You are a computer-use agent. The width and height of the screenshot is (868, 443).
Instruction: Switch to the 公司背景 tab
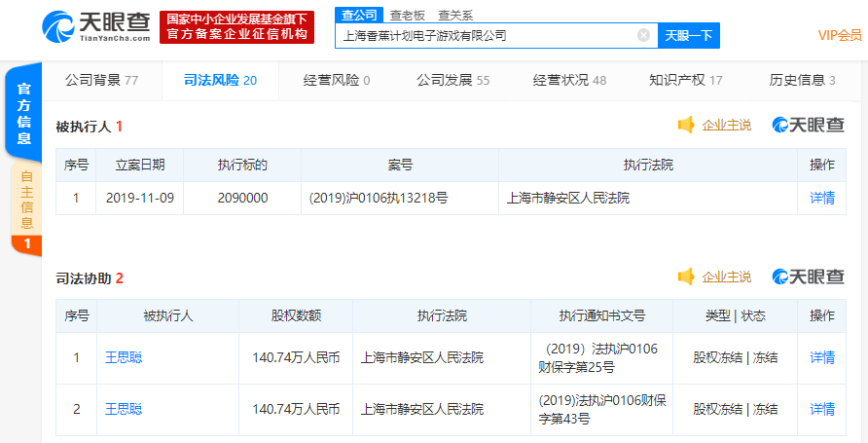click(102, 80)
